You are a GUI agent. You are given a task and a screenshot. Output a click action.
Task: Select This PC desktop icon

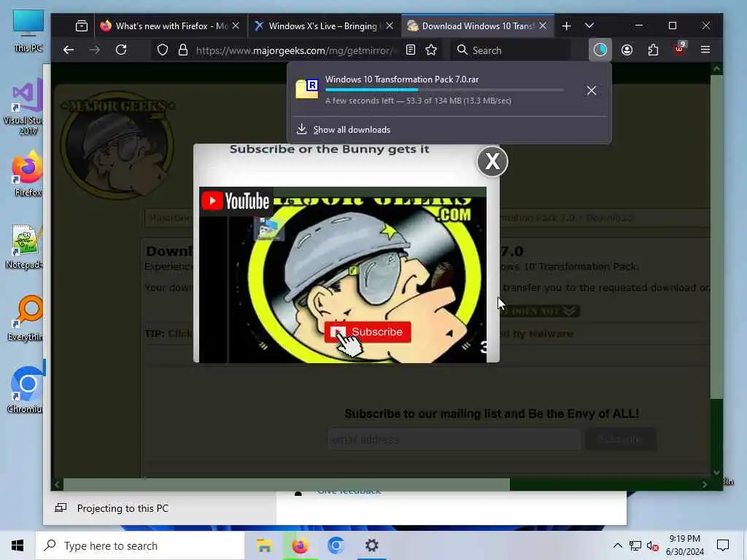pos(28,31)
